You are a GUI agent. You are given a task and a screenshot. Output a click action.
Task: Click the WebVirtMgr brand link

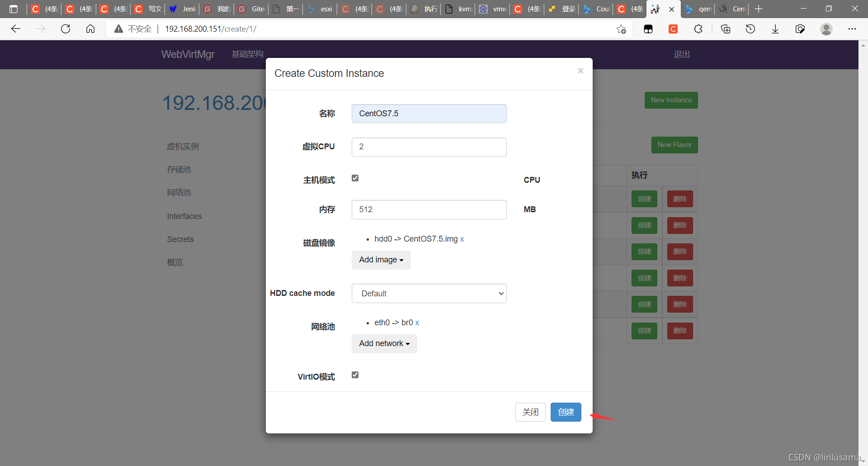pyautogui.click(x=188, y=54)
